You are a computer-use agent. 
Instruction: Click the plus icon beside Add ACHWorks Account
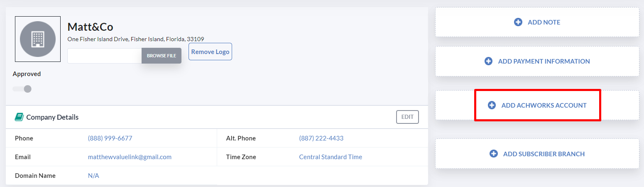point(492,105)
